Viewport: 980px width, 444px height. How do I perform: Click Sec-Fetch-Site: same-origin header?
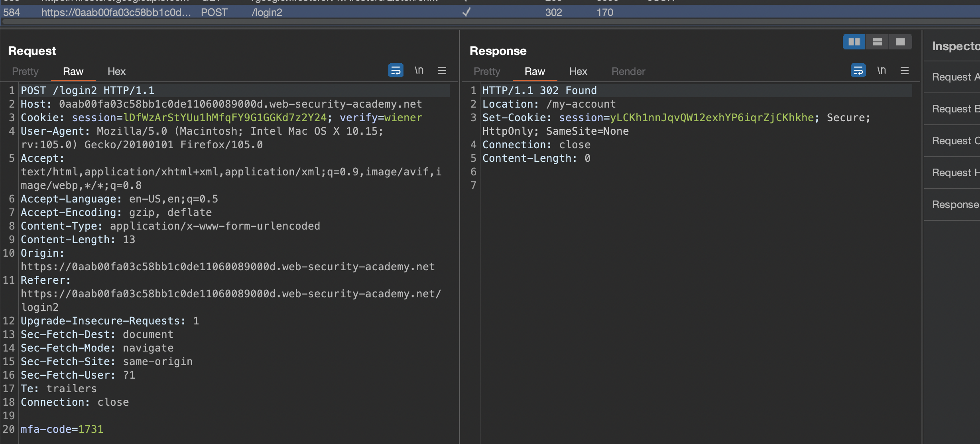106,361
